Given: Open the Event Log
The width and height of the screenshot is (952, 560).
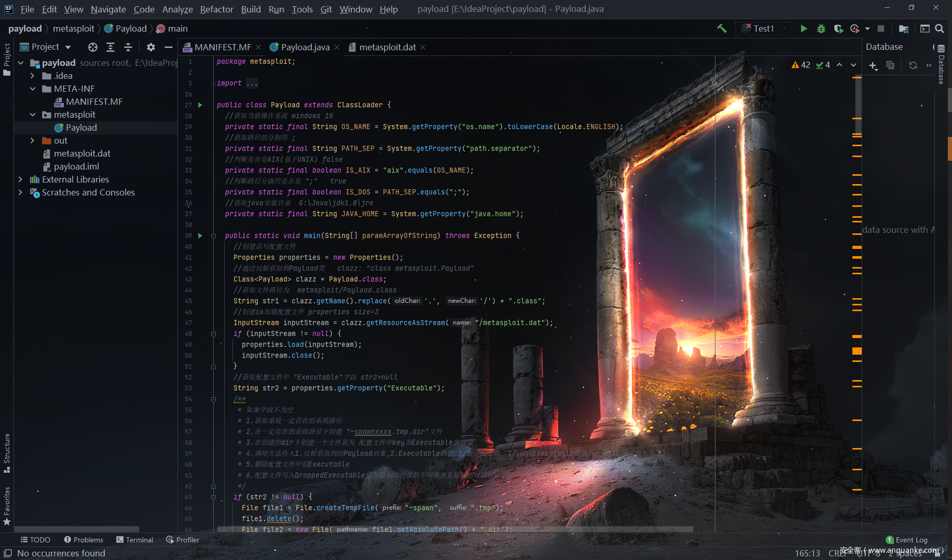Looking at the screenshot, I should (906, 540).
